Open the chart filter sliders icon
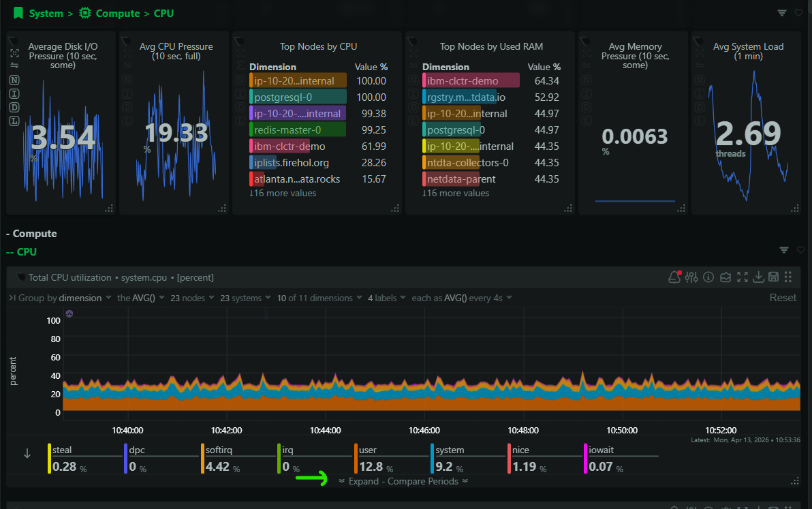 point(691,277)
